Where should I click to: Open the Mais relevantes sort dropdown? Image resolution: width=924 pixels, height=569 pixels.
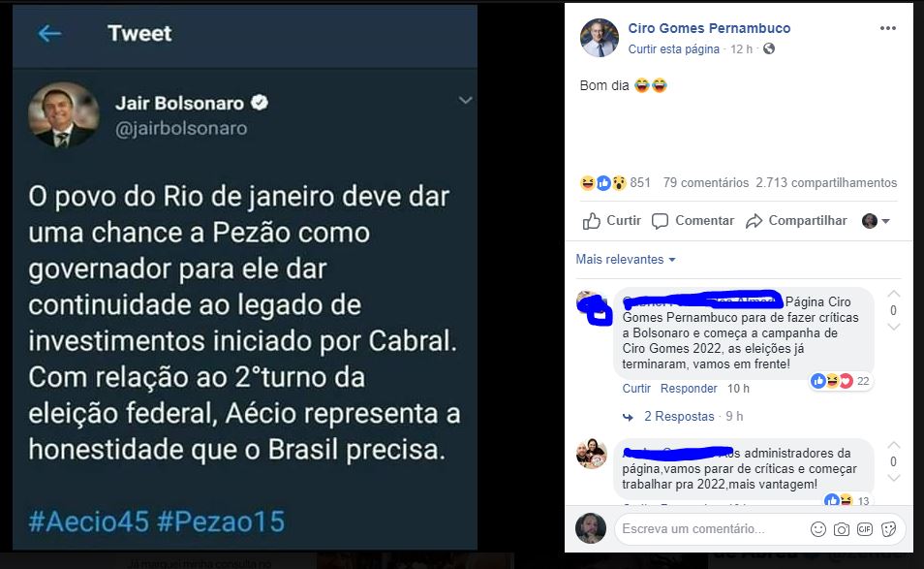point(626,260)
